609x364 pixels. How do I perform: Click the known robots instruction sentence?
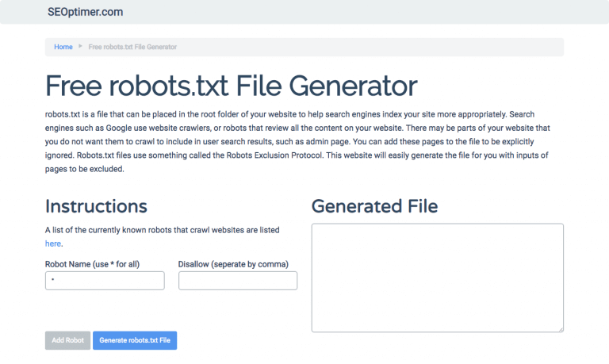click(163, 230)
